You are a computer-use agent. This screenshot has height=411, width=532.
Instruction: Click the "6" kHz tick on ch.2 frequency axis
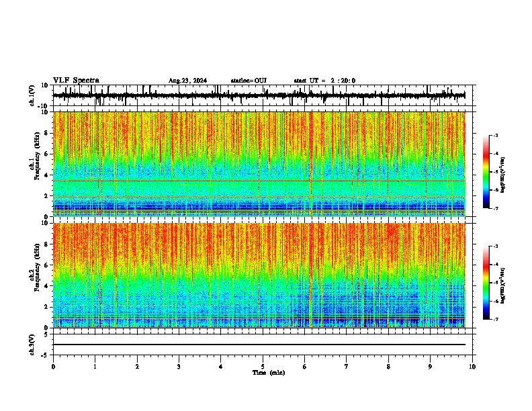point(46,265)
